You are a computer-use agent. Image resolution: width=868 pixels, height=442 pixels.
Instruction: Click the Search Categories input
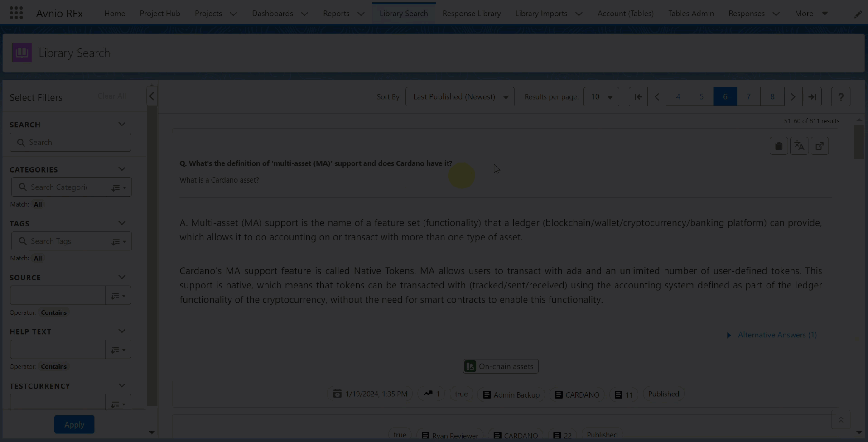[59, 187]
